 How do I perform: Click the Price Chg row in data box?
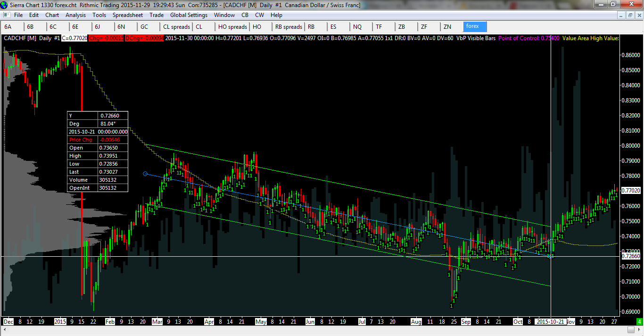tap(98, 140)
